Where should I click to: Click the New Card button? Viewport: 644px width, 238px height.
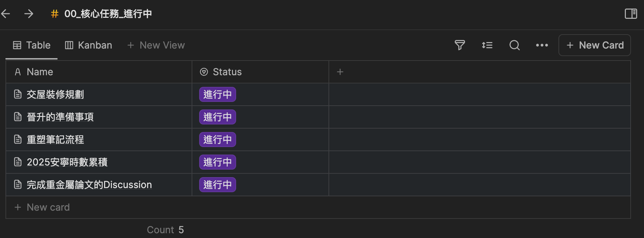tap(594, 45)
